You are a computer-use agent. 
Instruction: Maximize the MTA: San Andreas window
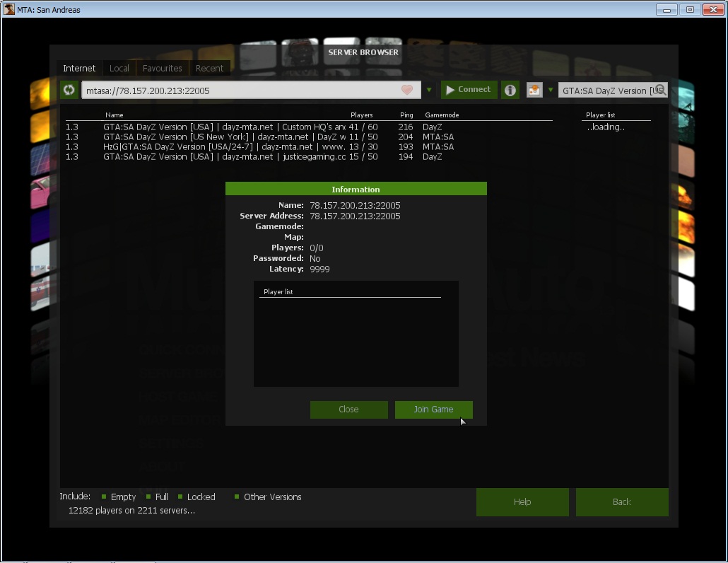pyautogui.click(x=690, y=9)
